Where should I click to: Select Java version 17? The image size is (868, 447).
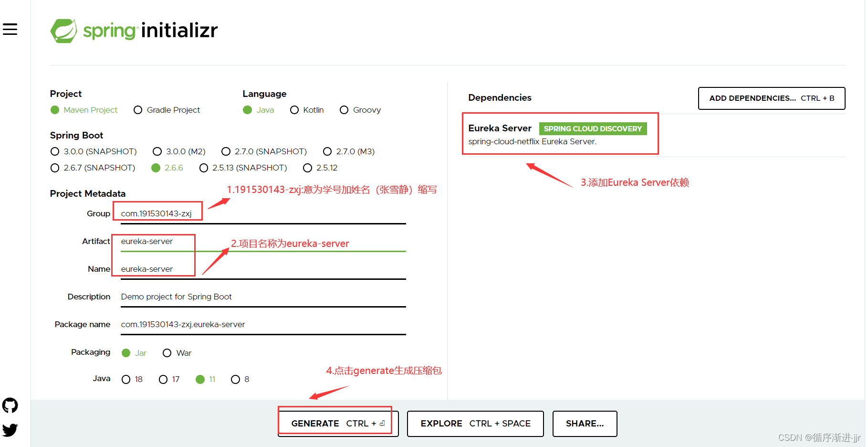click(x=163, y=379)
